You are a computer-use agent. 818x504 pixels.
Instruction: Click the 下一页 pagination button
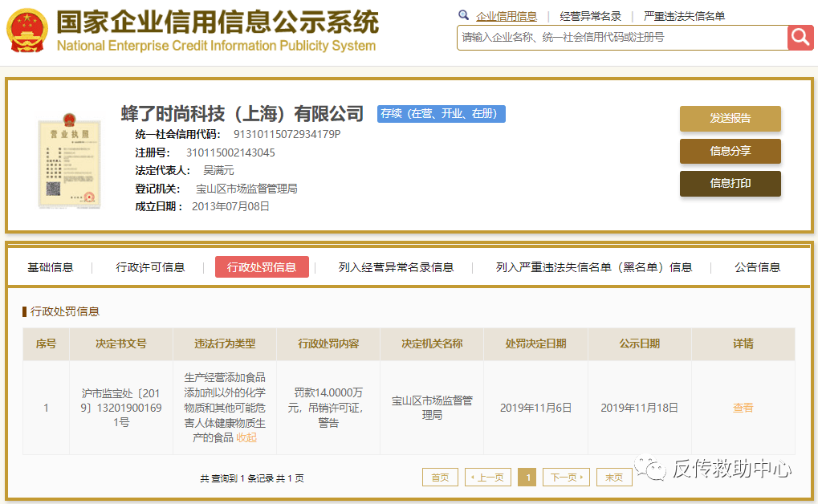[567, 478]
